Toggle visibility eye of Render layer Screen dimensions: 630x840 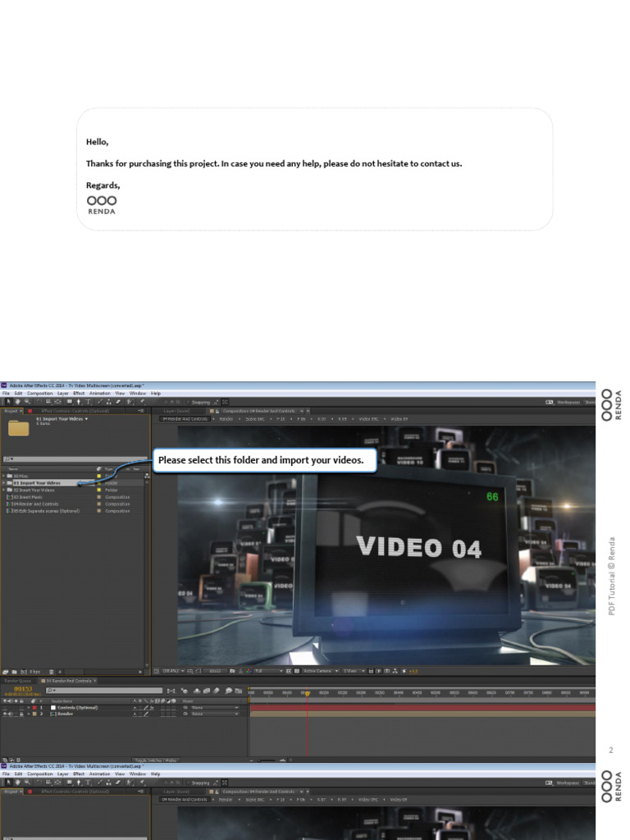pyautogui.click(x=5, y=714)
